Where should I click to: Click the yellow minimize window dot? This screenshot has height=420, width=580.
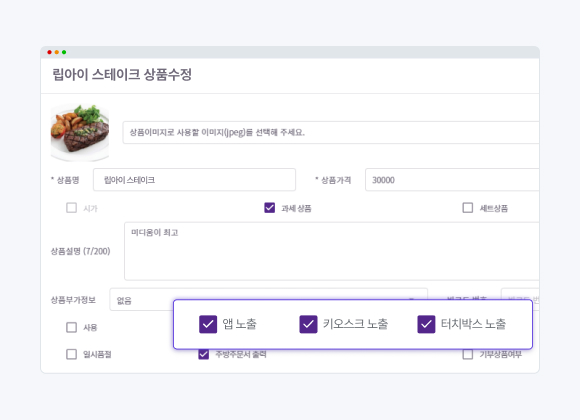(x=57, y=52)
